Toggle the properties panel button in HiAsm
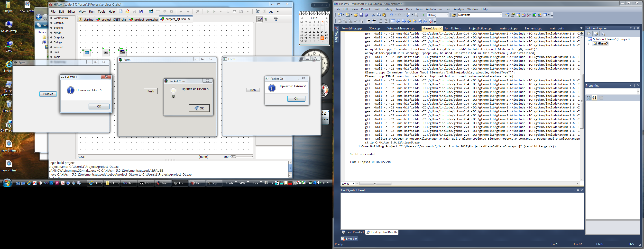 (x=259, y=19)
